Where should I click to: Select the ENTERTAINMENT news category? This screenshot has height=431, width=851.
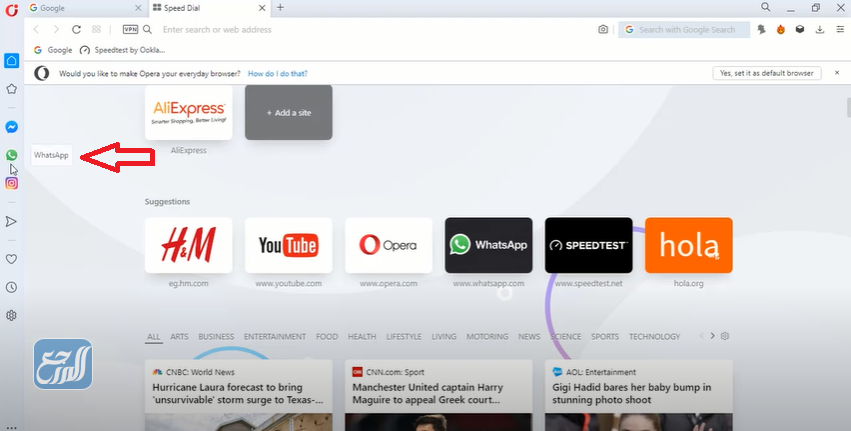[x=275, y=337]
